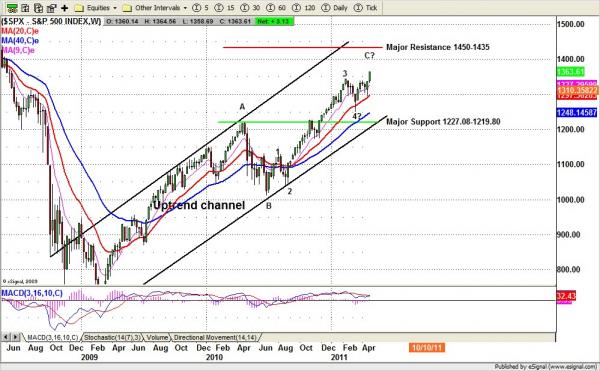The width and height of the screenshot is (600, 371).
Task: Click the fourth toolbar properties icon
Action: pos(51,8)
